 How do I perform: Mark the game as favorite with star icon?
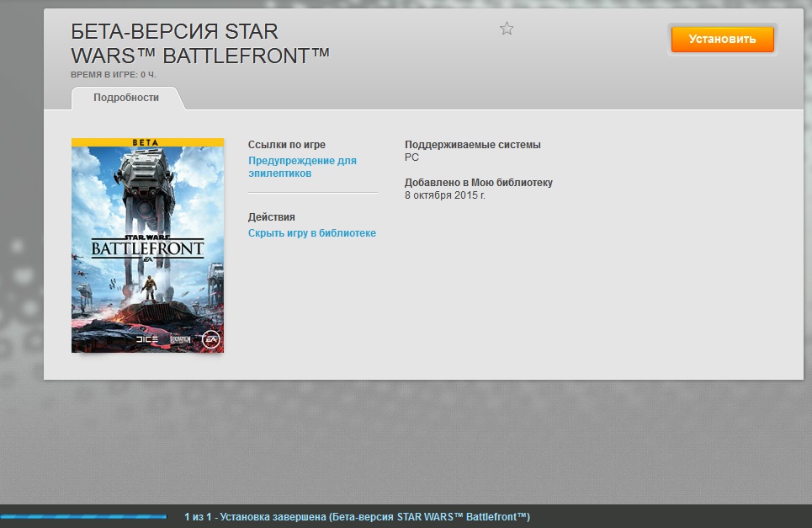507,29
